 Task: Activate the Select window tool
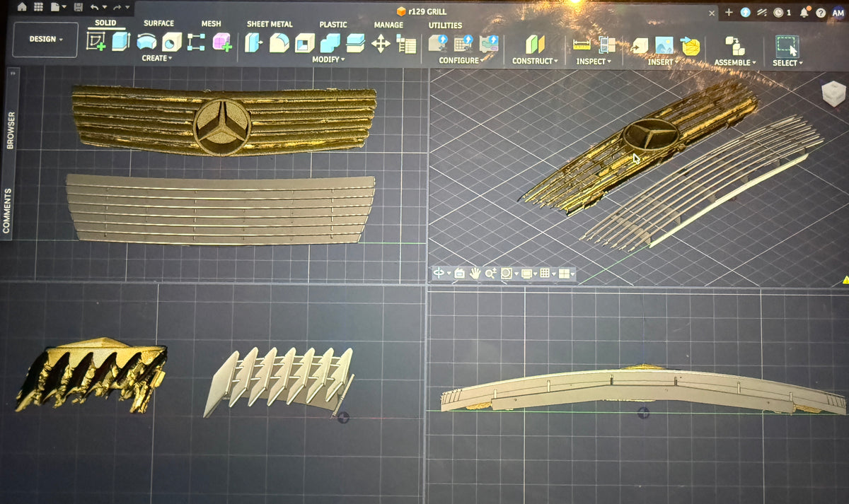click(786, 47)
